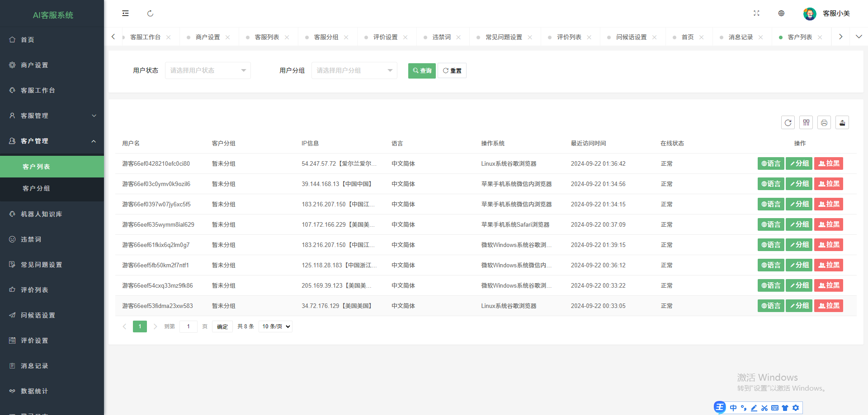The image size is (868, 415).
Task: Refresh the page using the top reload icon
Action: pos(150,14)
